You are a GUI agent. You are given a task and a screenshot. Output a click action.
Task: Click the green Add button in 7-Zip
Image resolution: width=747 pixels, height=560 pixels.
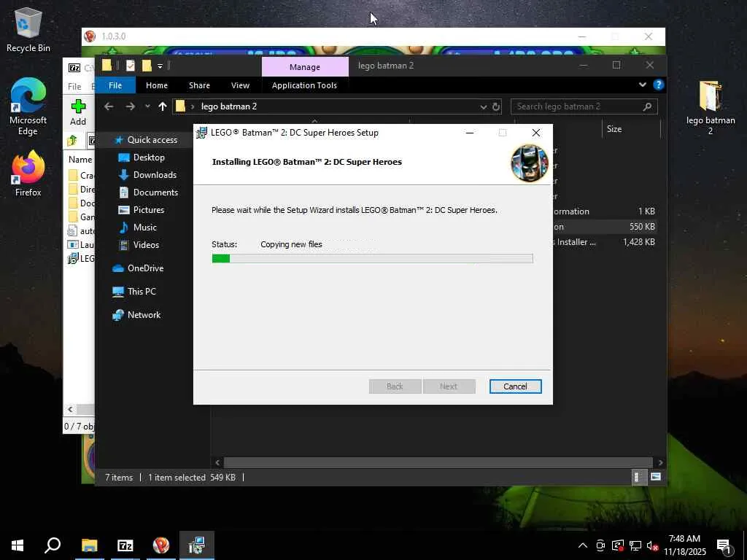(78, 112)
